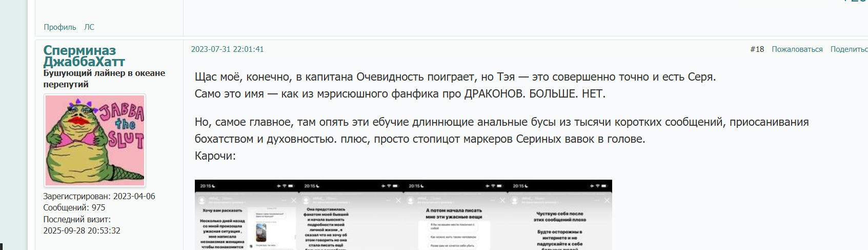Viewport: 868px width, 250px height.
Task: Click last visit time 2025-09-28 20:53:32
Action: pos(82,230)
